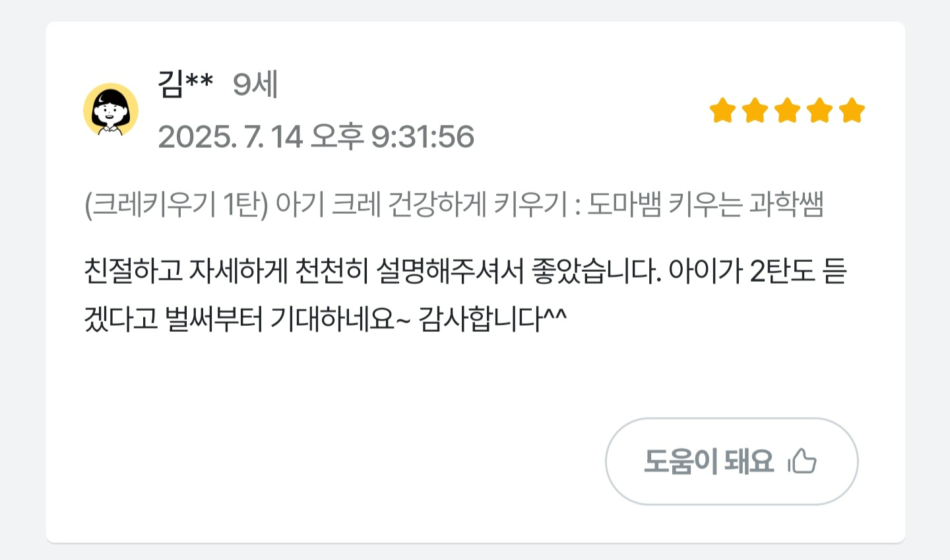This screenshot has height=560, width=950.
Task: Open the "아기 크레 건강하게 키우기" class link
Action: pos(421,204)
